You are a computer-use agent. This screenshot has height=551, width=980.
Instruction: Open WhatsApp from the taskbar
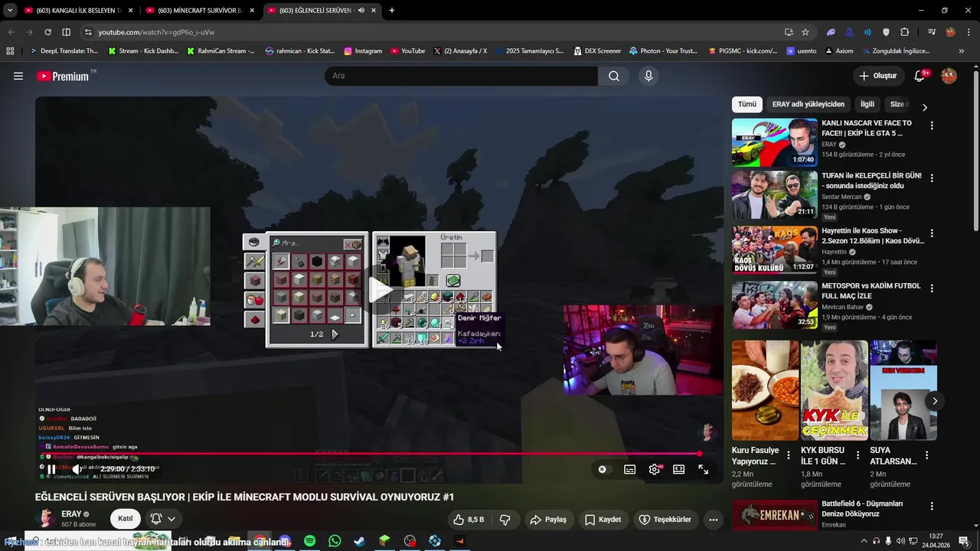point(335,541)
